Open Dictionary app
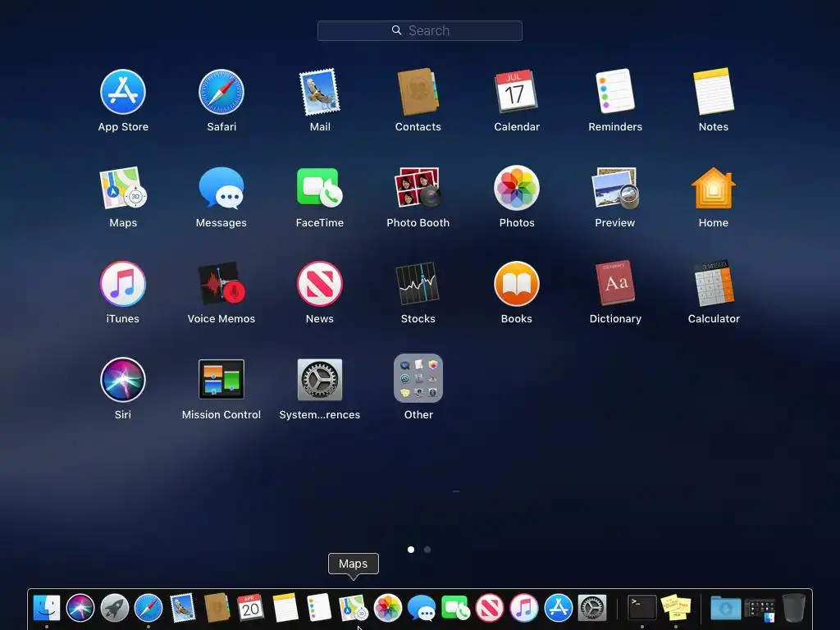This screenshot has width=840, height=630. click(x=615, y=283)
